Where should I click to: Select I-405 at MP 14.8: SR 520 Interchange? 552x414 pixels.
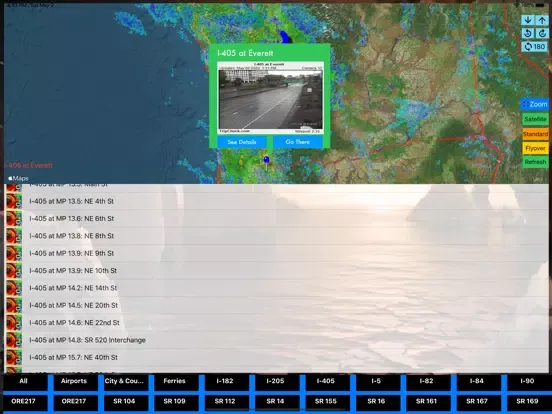click(276, 340)
